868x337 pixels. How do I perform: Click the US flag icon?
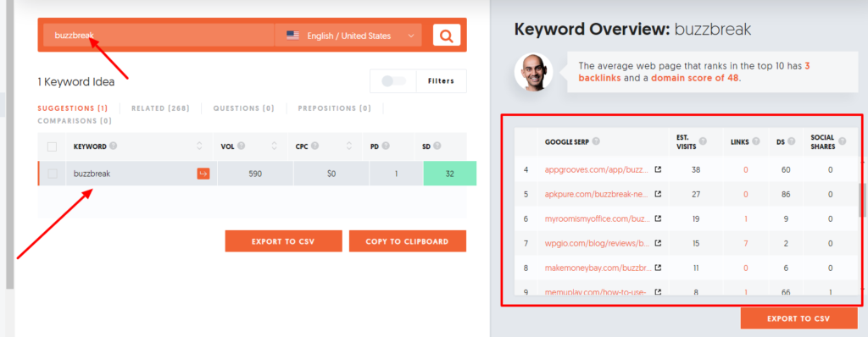click(292, 36)
